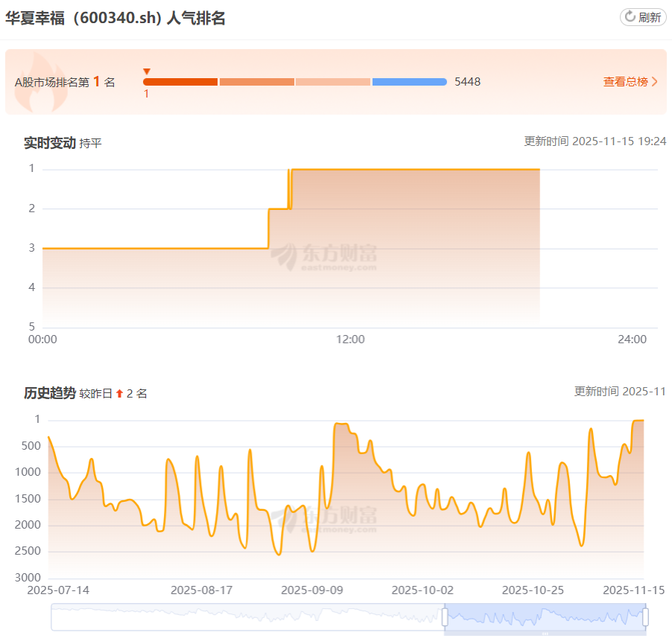
Task: Click the red triangle rank marker
Action: coord(147,71)
